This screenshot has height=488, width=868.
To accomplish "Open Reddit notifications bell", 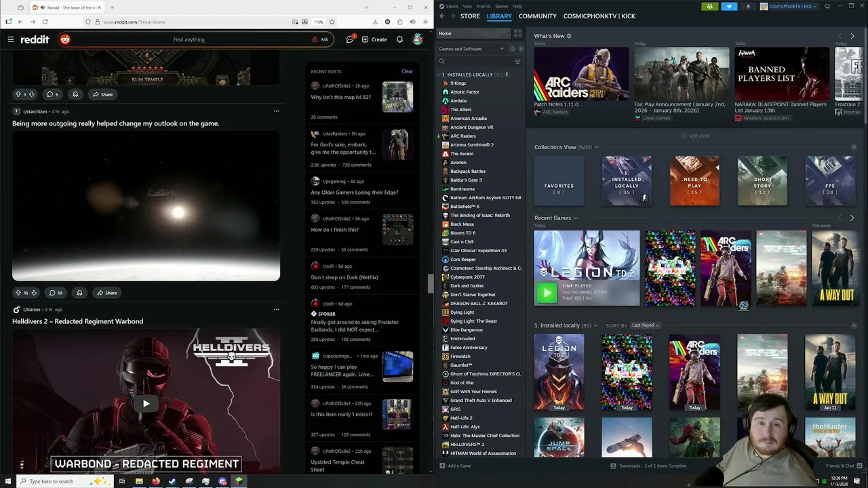I will pyautogui.click(x=399, y=39).
